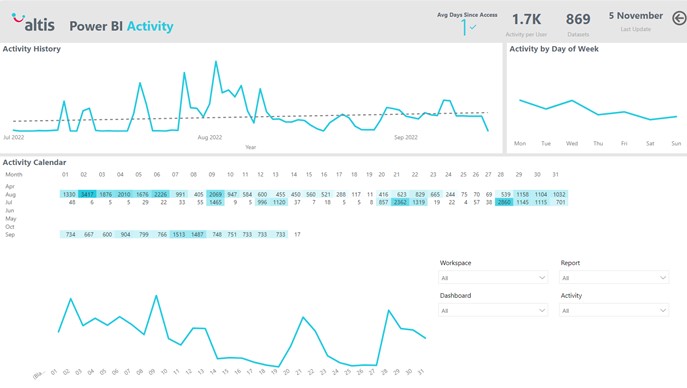Click the Activity Calendar title

click(34, 162)
